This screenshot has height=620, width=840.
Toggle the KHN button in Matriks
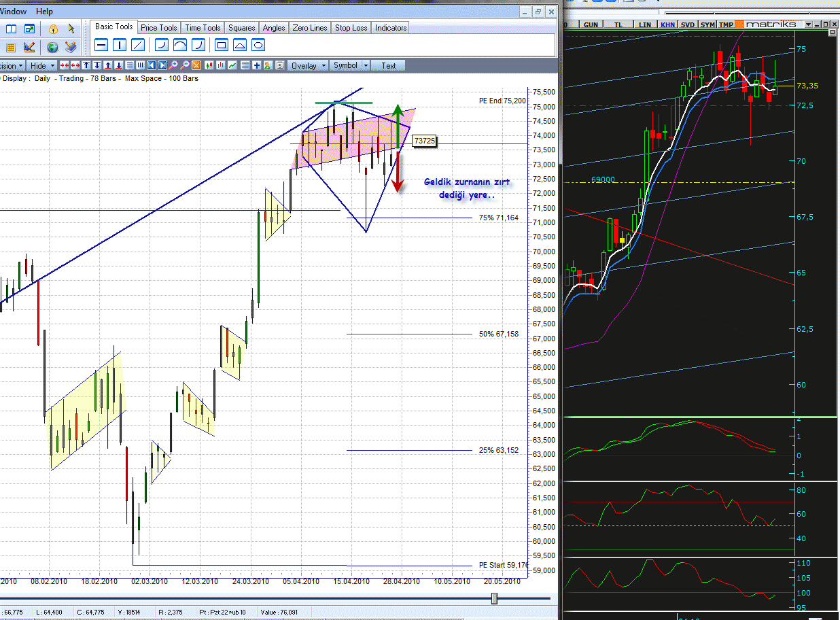[x=669, y=24]
